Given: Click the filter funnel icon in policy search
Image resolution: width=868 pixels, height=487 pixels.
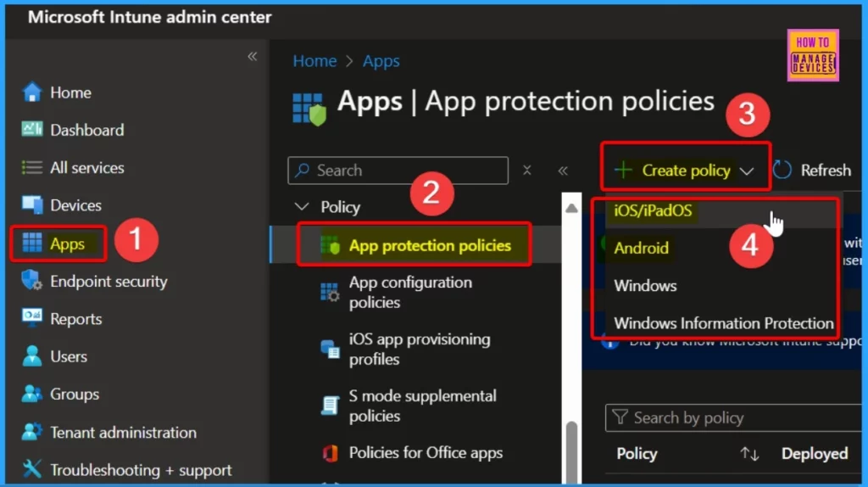Looking at the screenshot, I should click(x=620, y=417).
